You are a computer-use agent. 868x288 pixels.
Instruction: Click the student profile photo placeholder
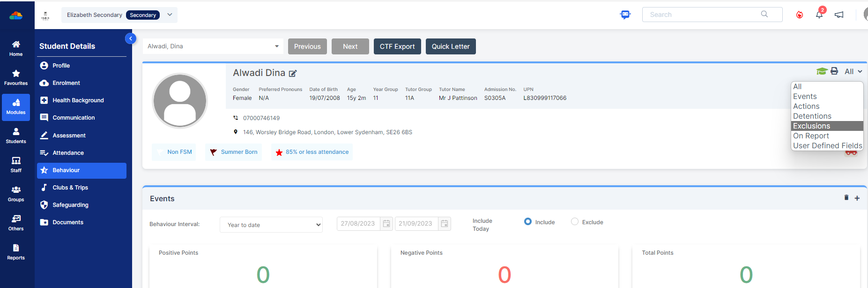pyautogui.click(x=180, y=100)
